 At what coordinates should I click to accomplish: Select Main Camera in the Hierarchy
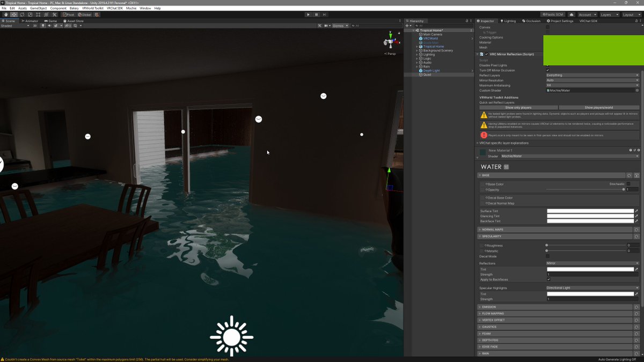433,34
